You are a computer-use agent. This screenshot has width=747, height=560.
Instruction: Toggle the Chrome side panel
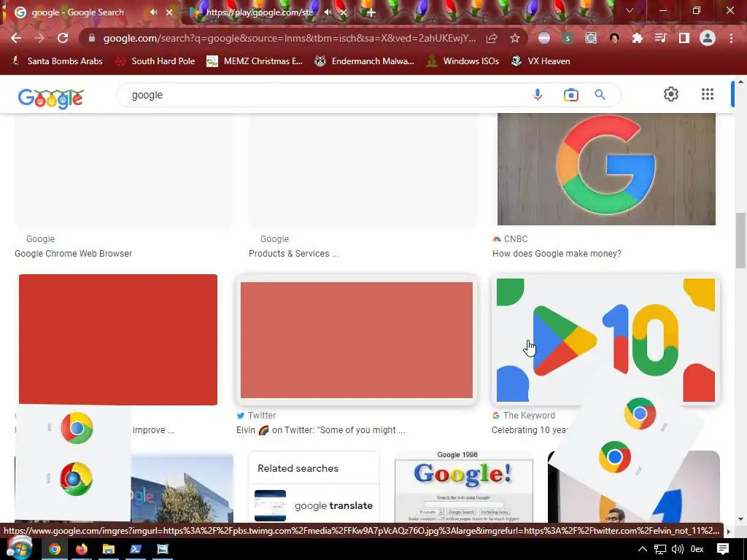(x=684, y=38)
